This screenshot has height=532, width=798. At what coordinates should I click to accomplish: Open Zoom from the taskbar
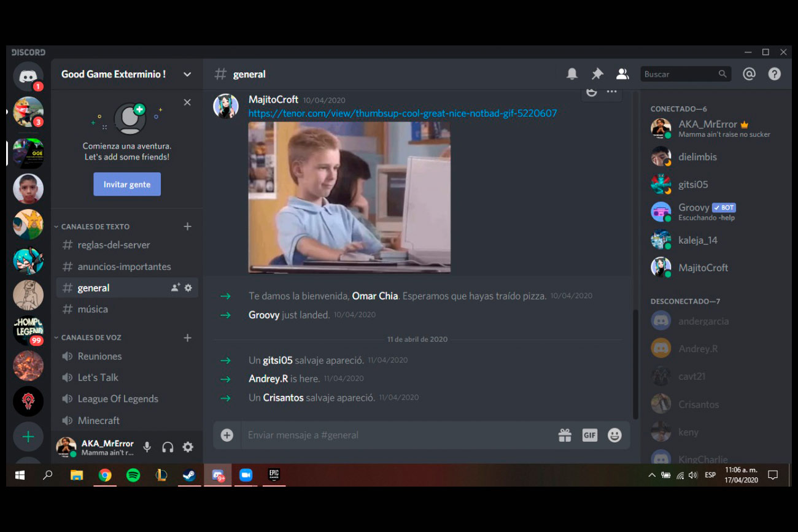246,475
